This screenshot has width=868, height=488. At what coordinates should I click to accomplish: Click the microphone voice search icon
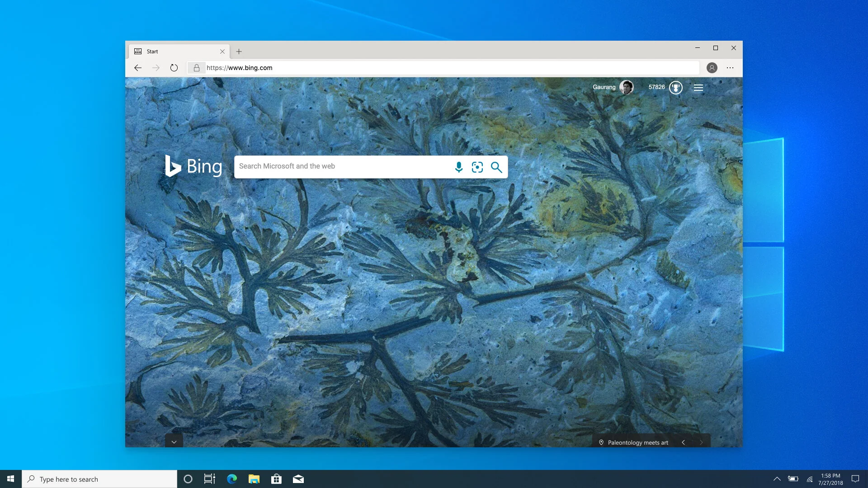tap(459, 167)
